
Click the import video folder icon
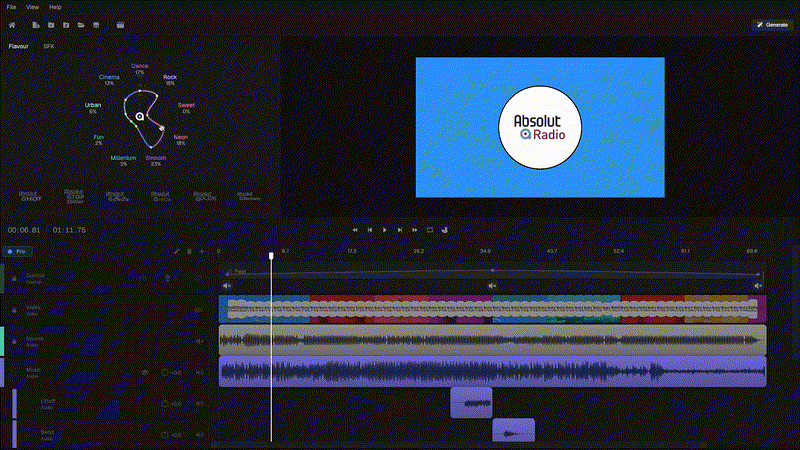click(51, 25)
